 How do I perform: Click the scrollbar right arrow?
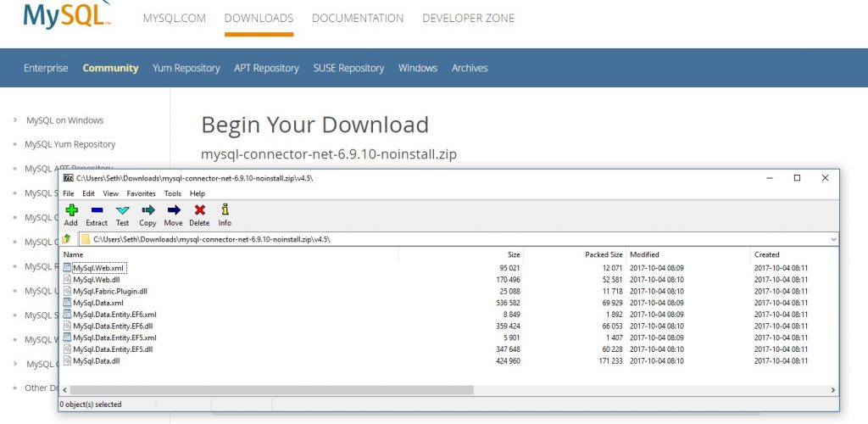[x=833, y=390]
